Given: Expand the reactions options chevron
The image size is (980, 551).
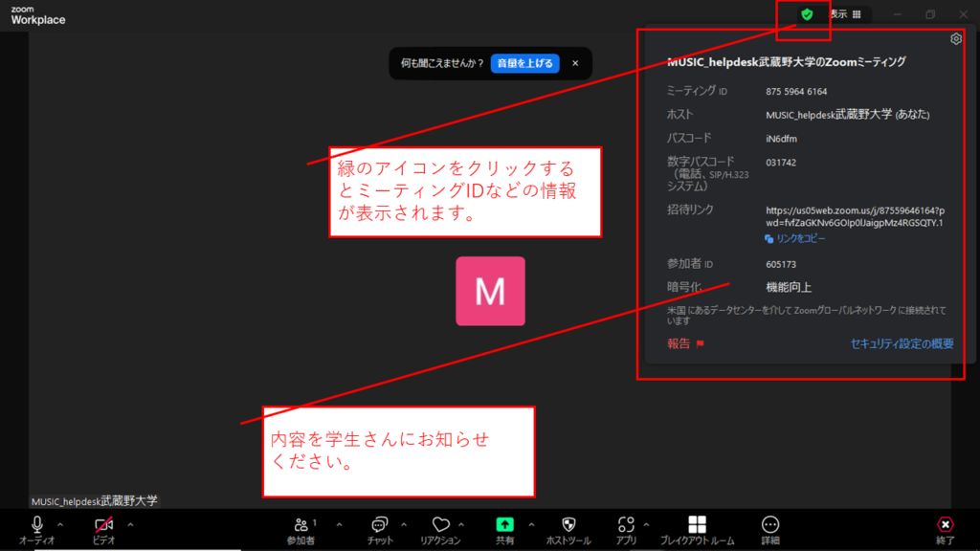Looking at the screenshot, I should click(x=461, y=525).
